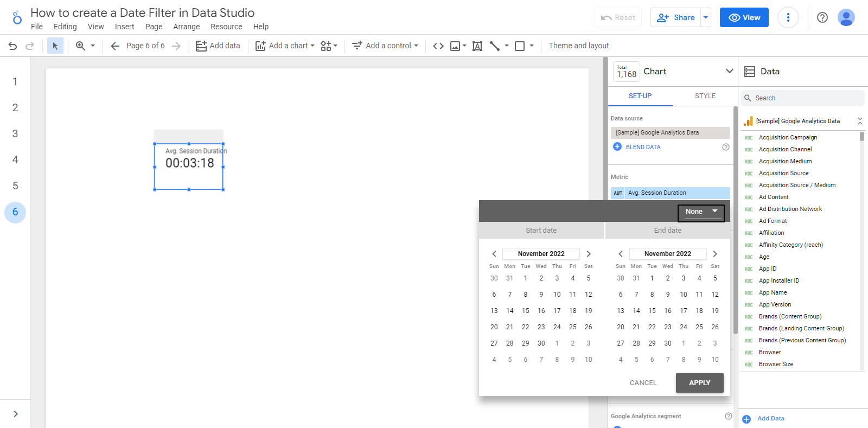Click the APPLY button
This screenshot has height=428, width=868.
tap(700, 383)
